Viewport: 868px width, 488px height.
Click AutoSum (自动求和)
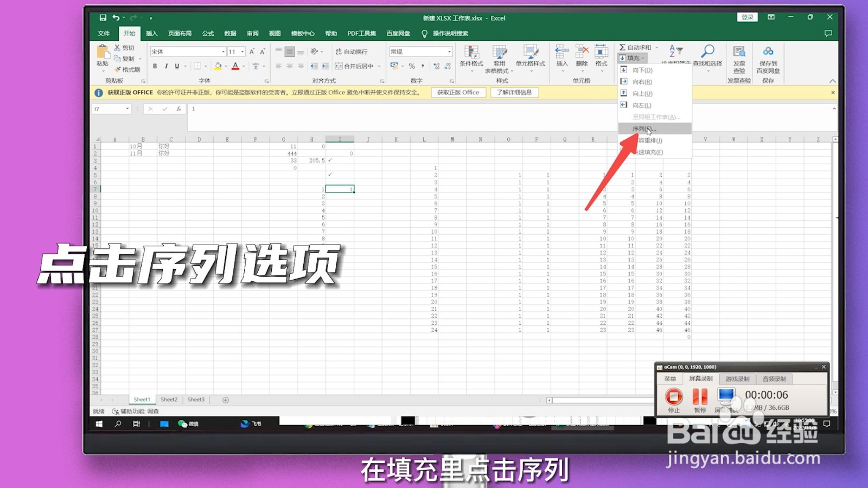635,48
